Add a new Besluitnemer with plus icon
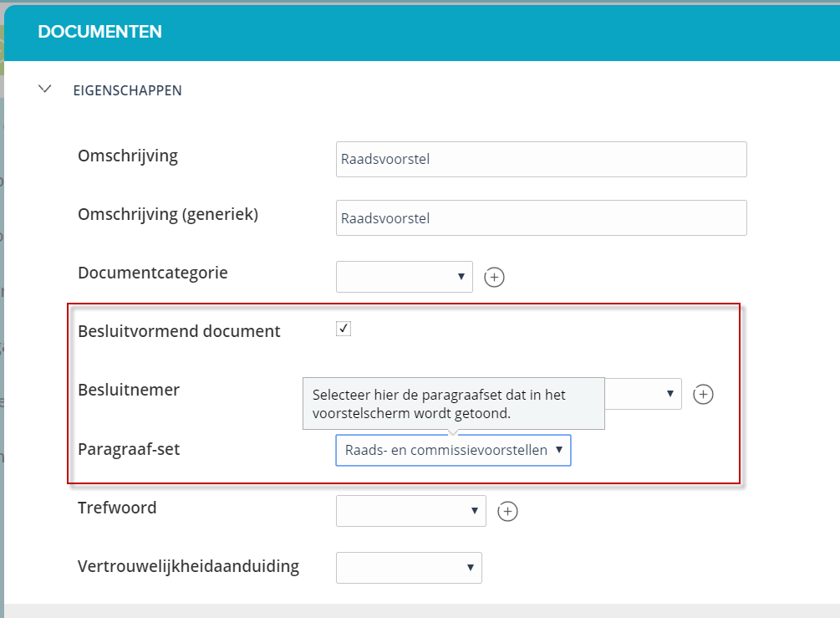This screenshot has height=618, width=840. (x=703, y=394)
